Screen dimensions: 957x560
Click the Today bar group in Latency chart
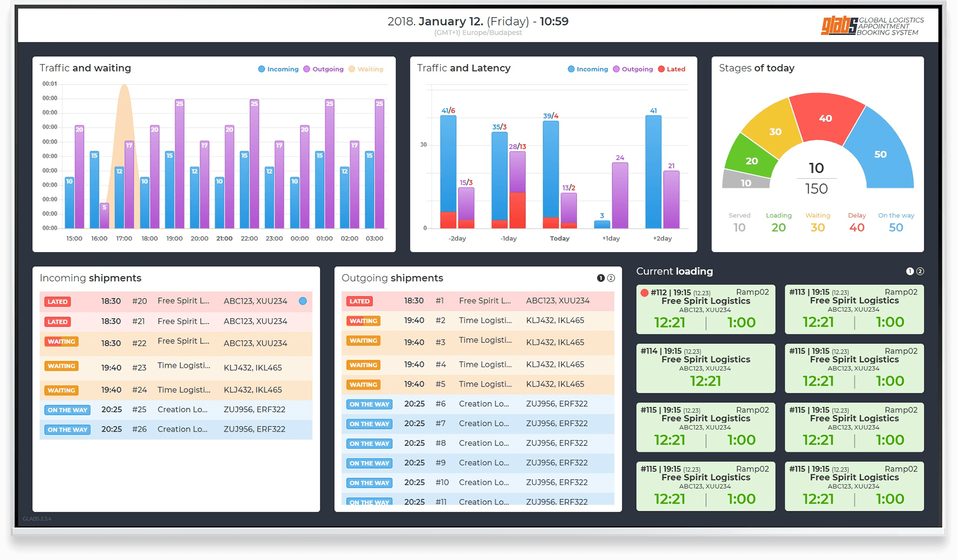[x=559, y=175]
